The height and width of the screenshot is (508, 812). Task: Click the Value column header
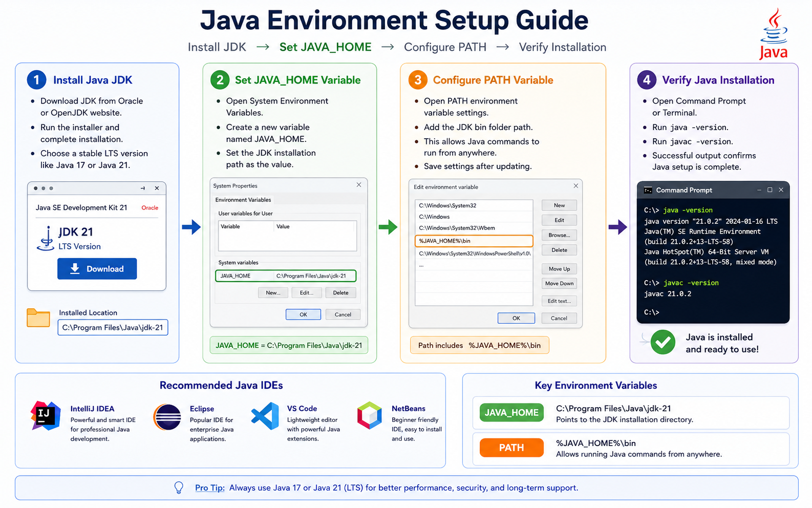(283, 226)
